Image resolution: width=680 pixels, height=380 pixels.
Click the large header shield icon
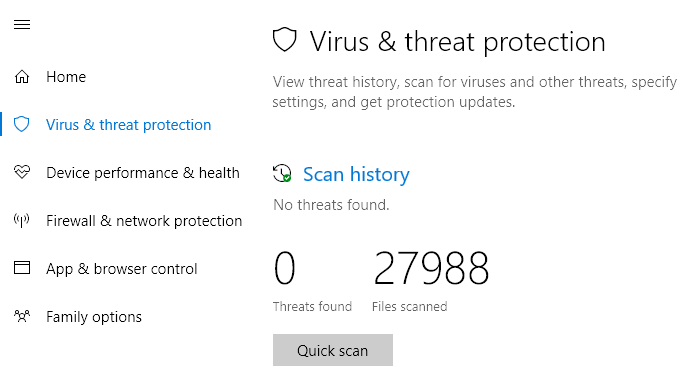click(284, 40)
